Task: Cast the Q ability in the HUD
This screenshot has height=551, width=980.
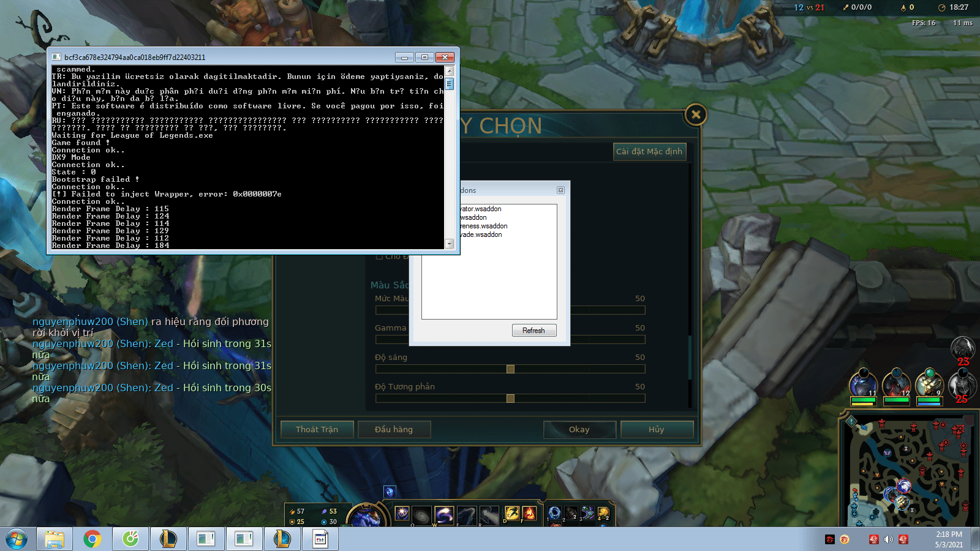Action: coord(421,515)
